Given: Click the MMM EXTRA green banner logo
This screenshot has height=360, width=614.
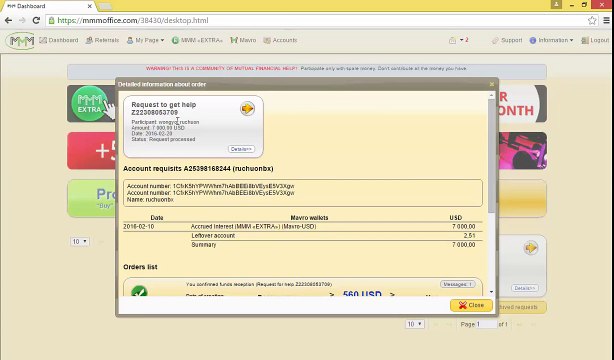Looking at the screenshot, I should [x=90, y=103].
